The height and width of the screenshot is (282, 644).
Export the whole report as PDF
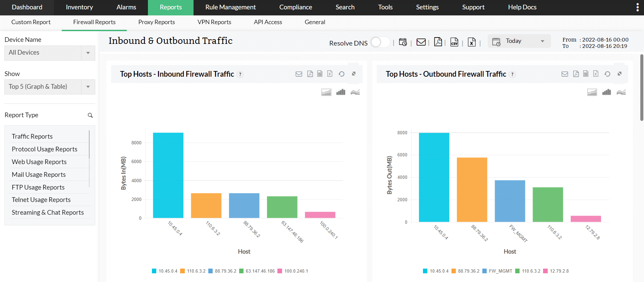click(438, 42)
